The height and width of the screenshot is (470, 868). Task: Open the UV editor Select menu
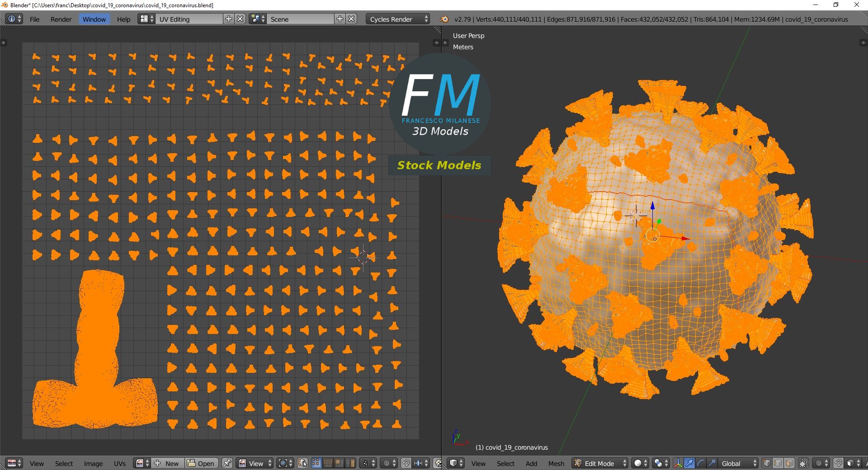(x=64, y=463)
